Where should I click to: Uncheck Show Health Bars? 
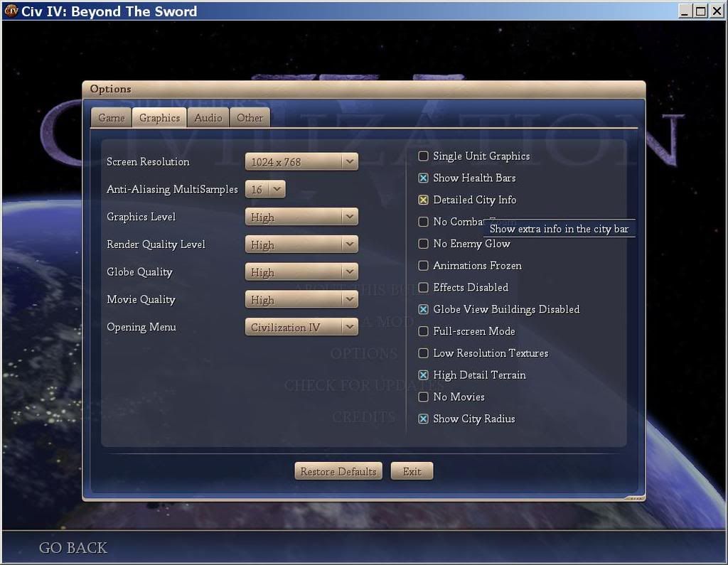coord(423,178)
